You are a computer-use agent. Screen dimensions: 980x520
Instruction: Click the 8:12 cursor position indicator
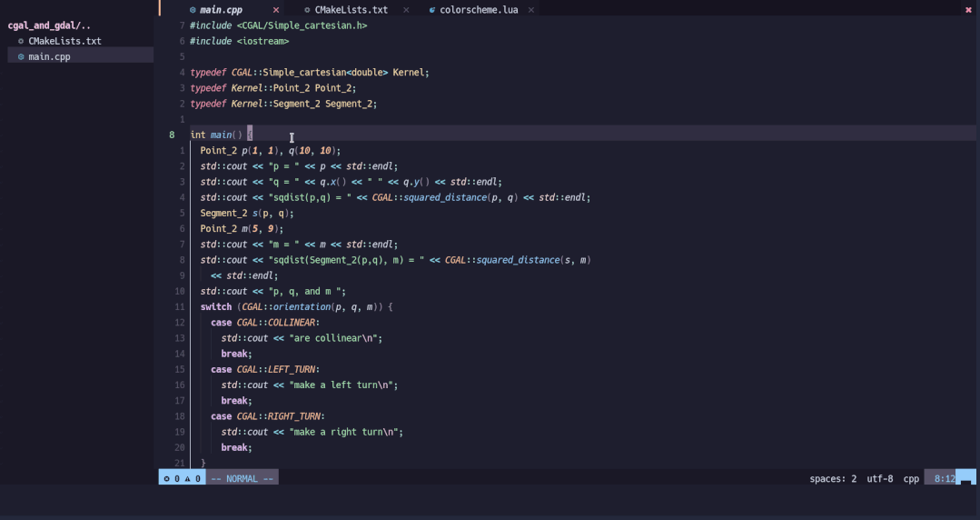point(945,479)
